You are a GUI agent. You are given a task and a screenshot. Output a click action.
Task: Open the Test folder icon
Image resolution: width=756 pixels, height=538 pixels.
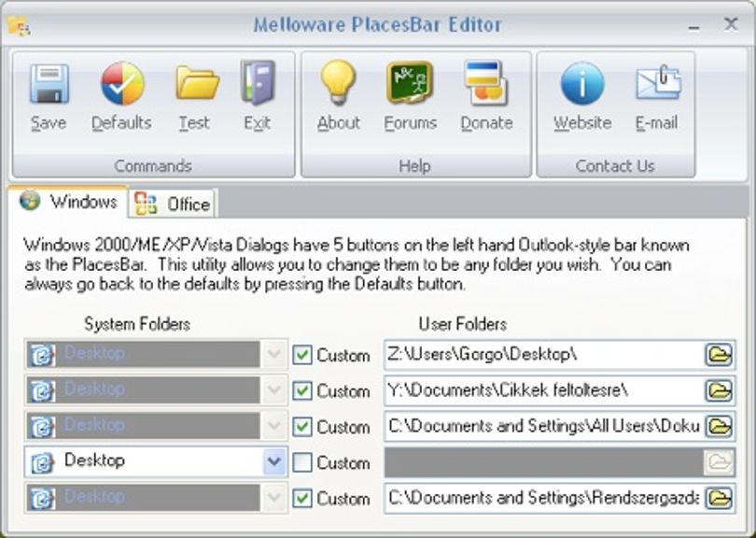197,83
